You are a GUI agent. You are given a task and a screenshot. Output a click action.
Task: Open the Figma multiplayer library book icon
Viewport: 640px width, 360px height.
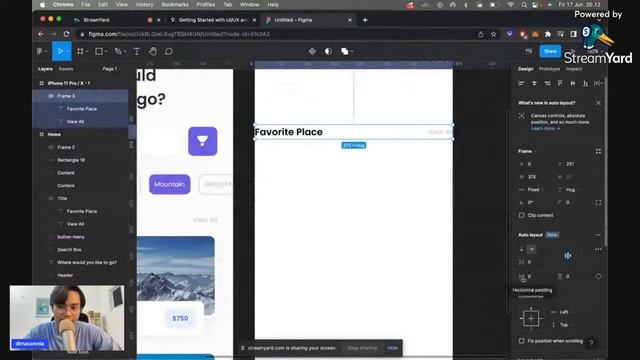529,51
